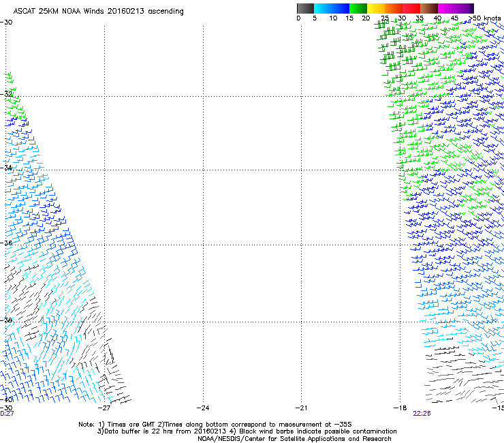Click the note 'Data buffer is 22 hrs'
This screenshot has width=504, height=443.
pyautogui.click(x=139, y=431)
